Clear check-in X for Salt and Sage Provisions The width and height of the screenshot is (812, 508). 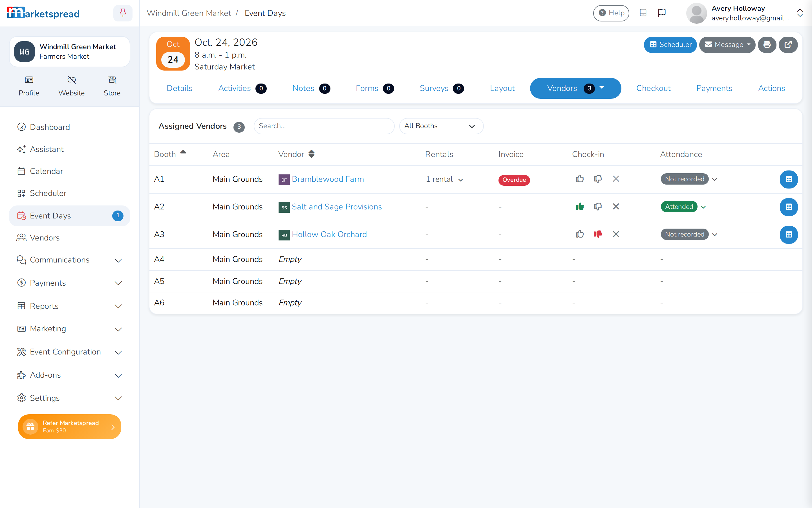click(x=616, y=207)
